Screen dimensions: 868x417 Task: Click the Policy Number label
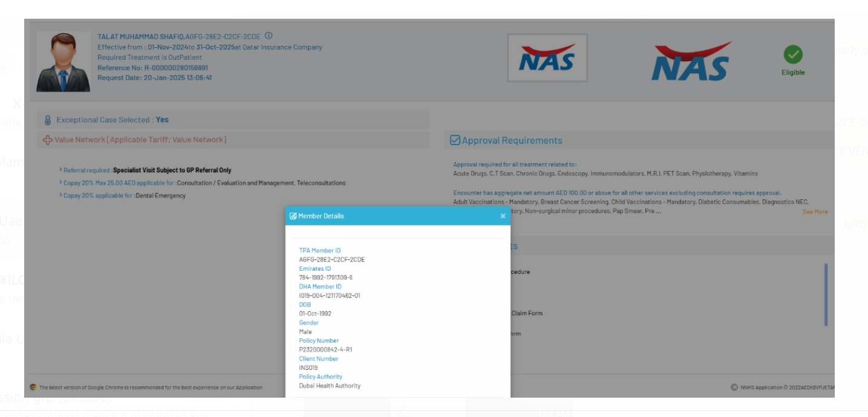319,341
